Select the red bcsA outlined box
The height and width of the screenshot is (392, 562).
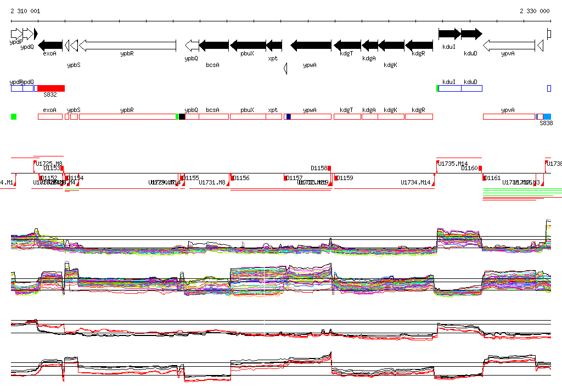(x=213, y=116)
